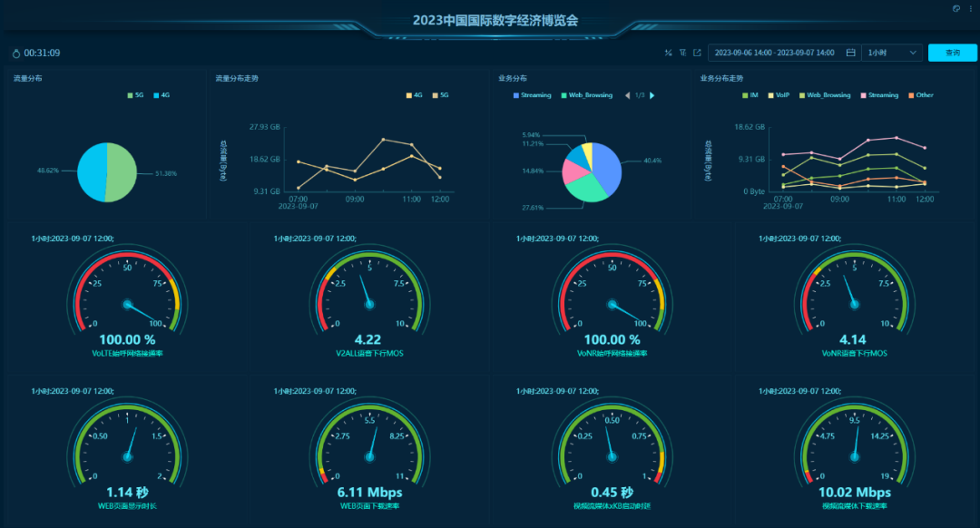Go to previous legend page arrow
Viewport: 980px width, 528px height.
[x=626, y=95]
